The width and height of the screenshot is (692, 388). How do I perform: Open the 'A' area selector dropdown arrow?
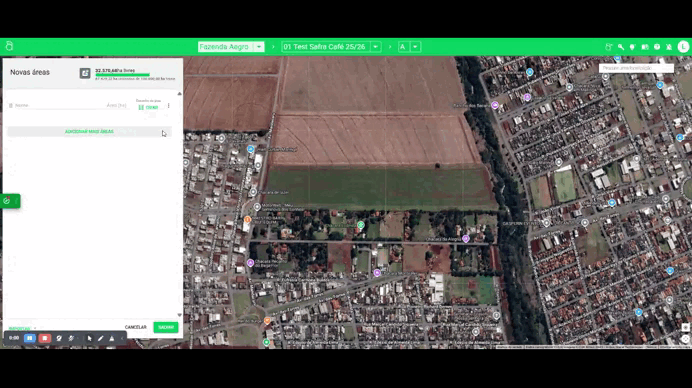pyautogui.click(x=415, y=47)
